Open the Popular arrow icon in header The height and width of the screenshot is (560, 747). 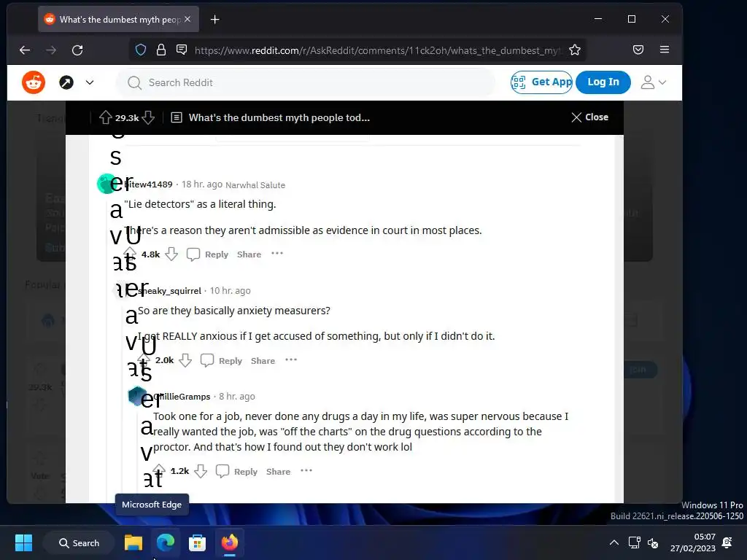pyautogui.click(x=66, y=83)
